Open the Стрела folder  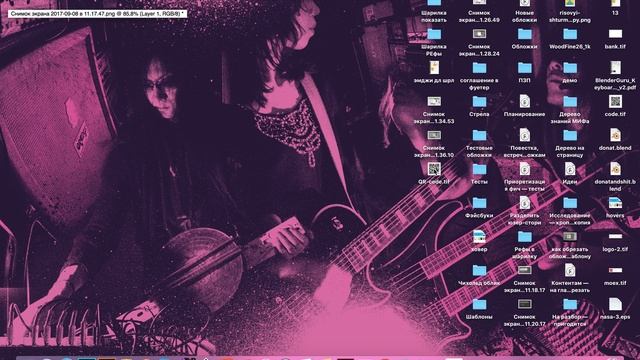tap(479, 101)
